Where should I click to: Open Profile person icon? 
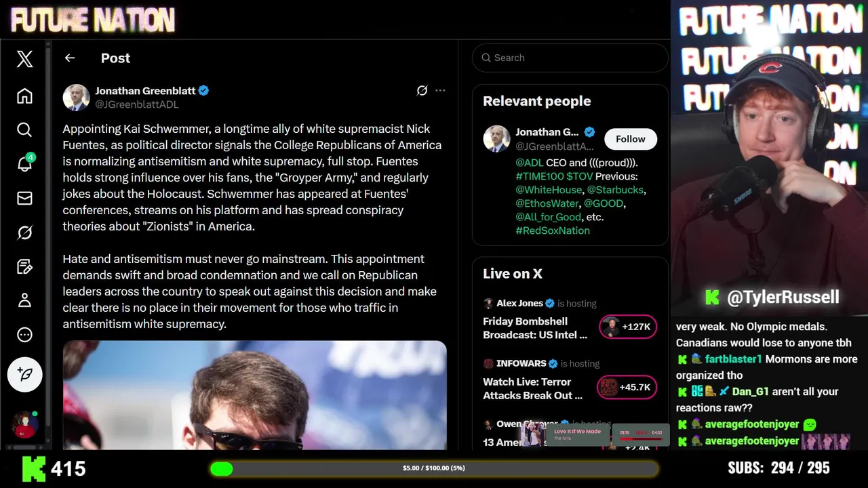tap(24, 300)
